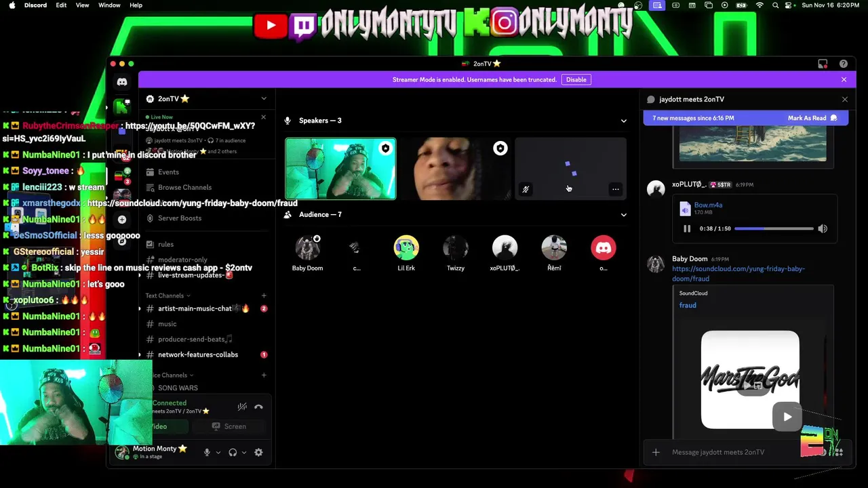
Task: Open the network-features-collabs channel
Action: coord(198,354)
